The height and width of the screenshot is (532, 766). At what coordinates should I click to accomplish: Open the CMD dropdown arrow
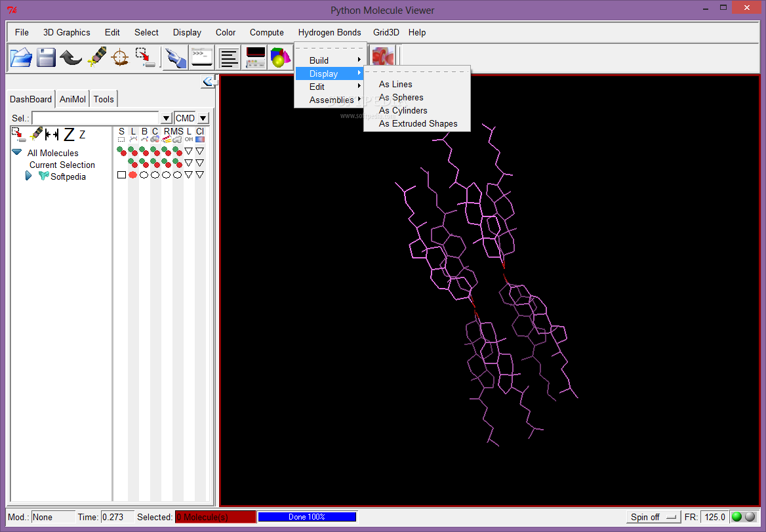[x=203, y=118]
